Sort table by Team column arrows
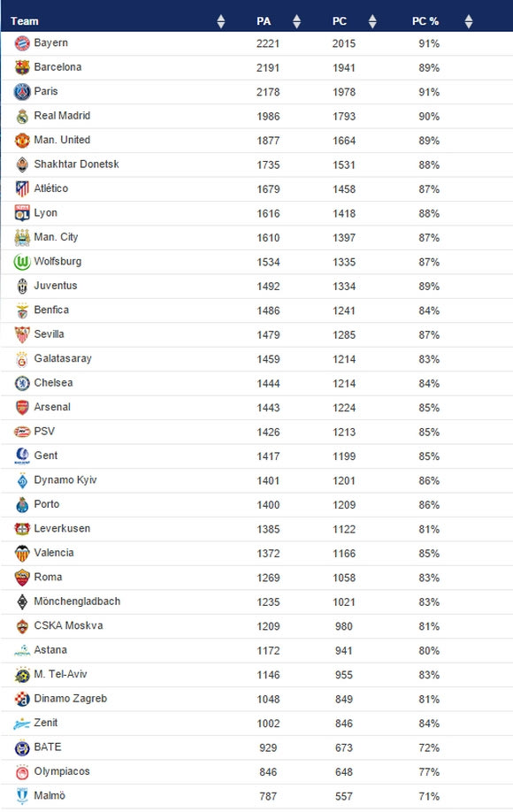513x812 pixels. 221,21
